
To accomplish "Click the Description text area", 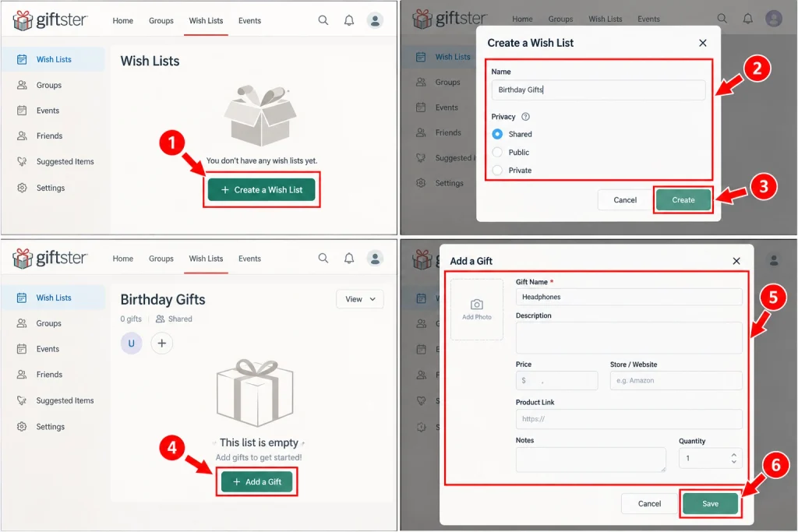I will (629, 338).
